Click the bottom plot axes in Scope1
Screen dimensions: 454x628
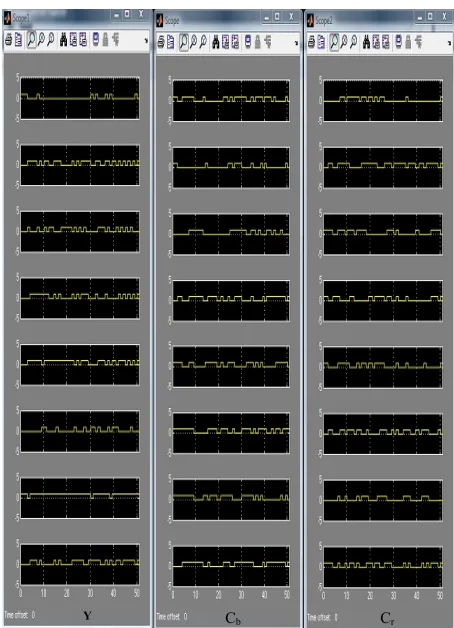[x=80, y=564]
